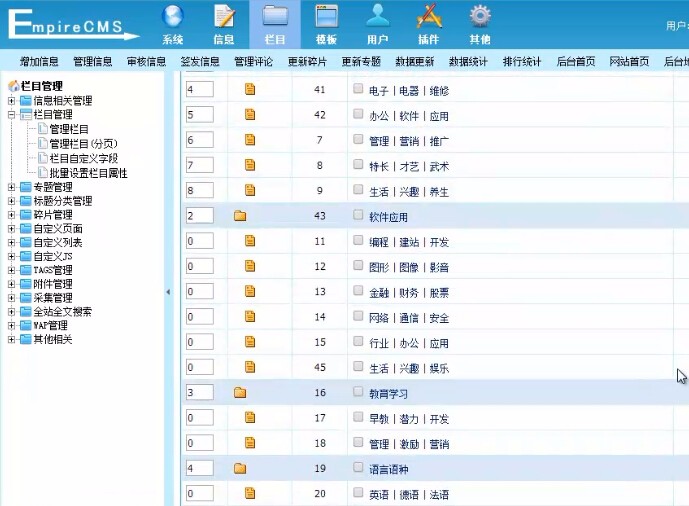The image size is (689, 506).
Task: Click folder icon of 语言语种 row
Action: pos(240,468)
